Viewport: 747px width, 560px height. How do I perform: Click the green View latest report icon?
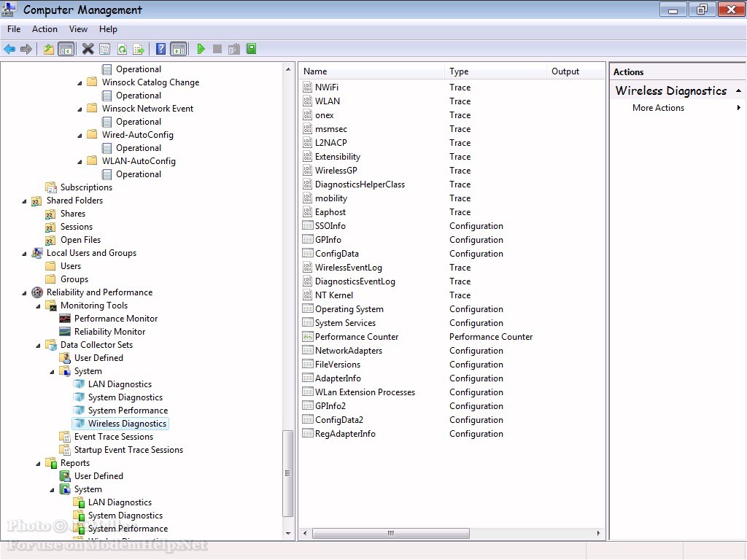(x=251, y=49)
